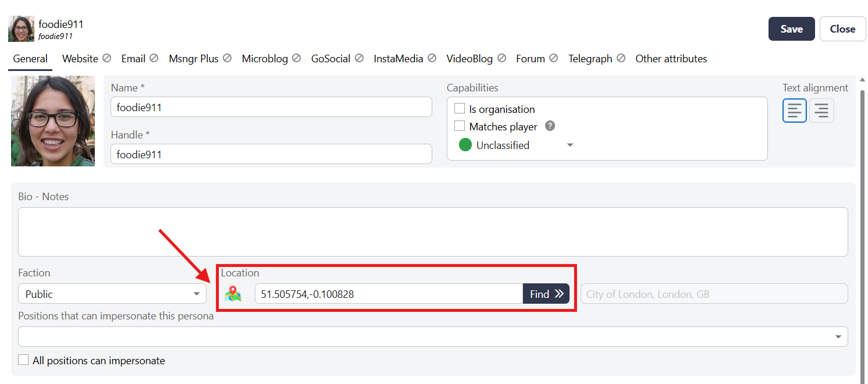868x384 pixels.
Task: Align text to the right
Action: pyautogui.click(x=821, y=111)
